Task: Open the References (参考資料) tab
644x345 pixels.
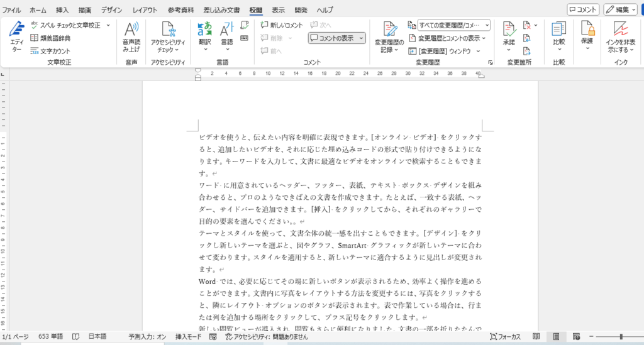Action: click(180, 10)
